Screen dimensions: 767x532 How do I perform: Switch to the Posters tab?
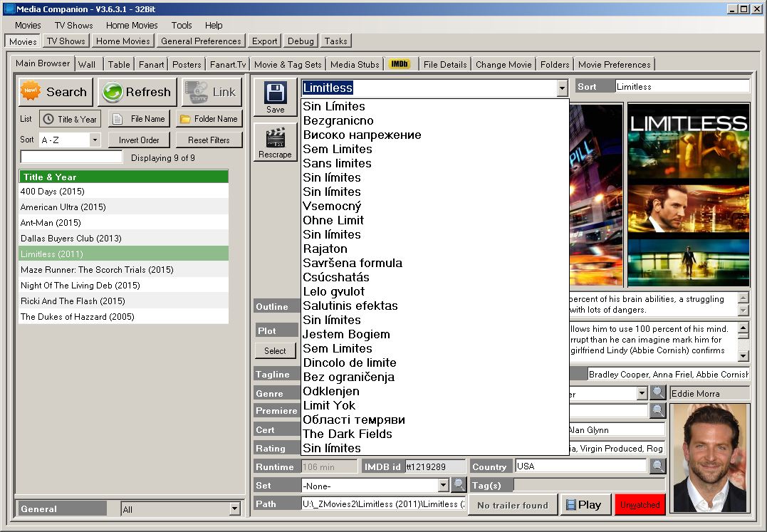pyautogui.click(x=187, y=65)
